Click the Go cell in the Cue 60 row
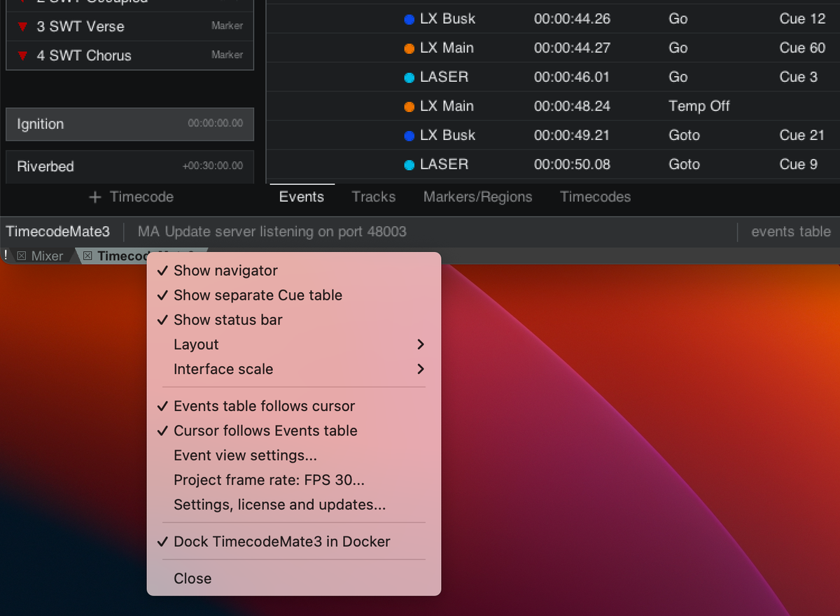Image resolution: width=840 pixels, height=616 pixels. click(678, 48)
